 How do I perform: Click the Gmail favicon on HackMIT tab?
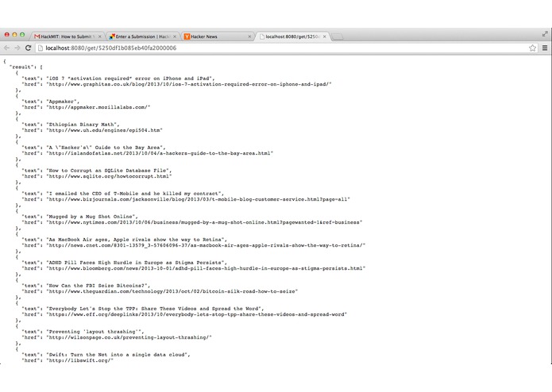[x=37, y=37]
